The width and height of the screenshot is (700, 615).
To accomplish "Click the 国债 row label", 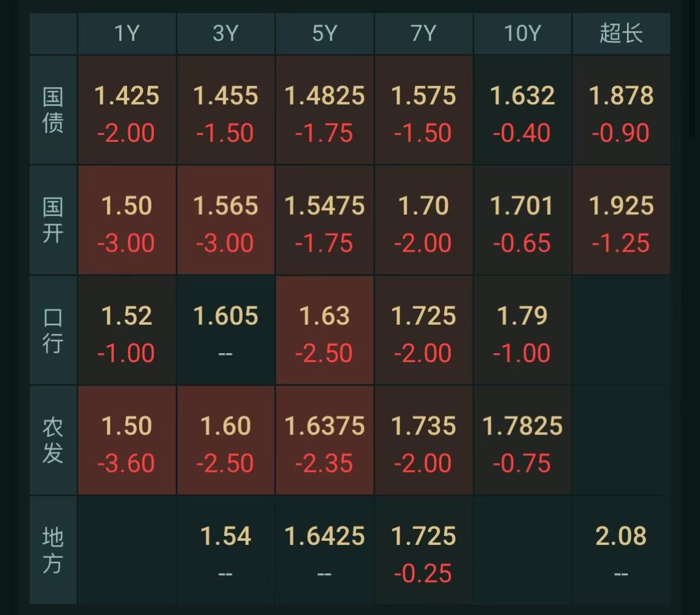I will tap(53, 110).
